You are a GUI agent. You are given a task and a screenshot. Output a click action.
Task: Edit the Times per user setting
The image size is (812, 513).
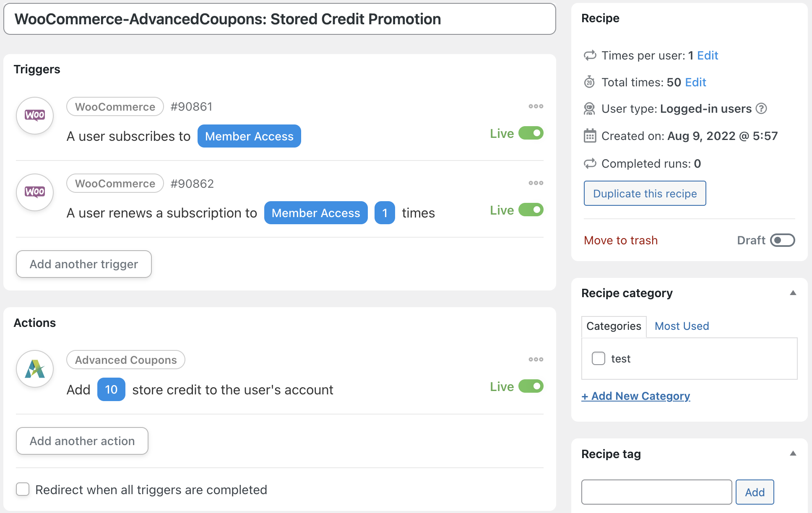[708, 55]
